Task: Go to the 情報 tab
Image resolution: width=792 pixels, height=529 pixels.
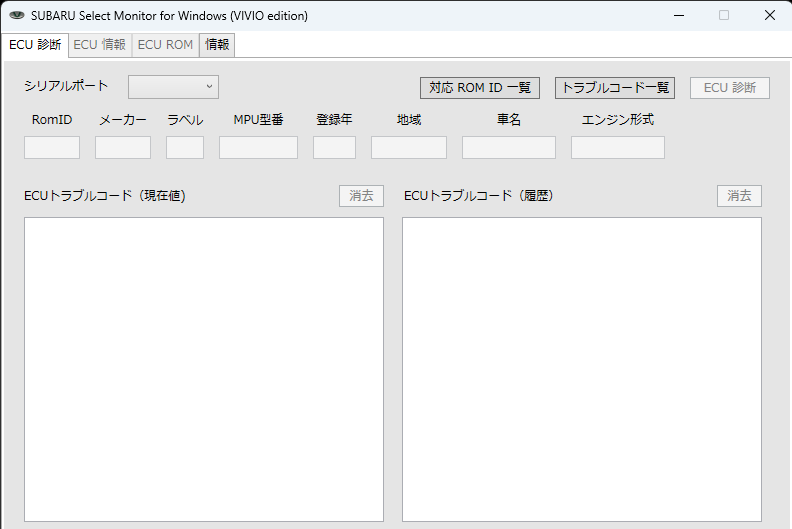Action: 217,45
